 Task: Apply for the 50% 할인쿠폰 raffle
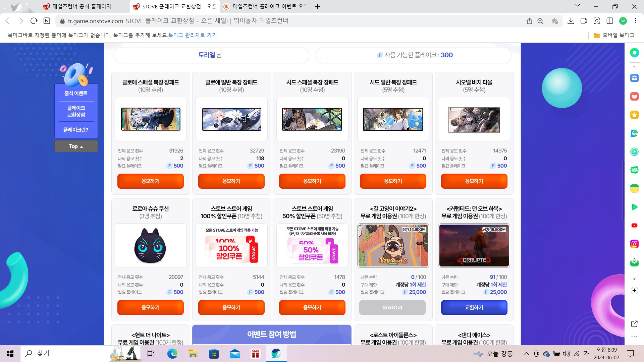[312, 307]
